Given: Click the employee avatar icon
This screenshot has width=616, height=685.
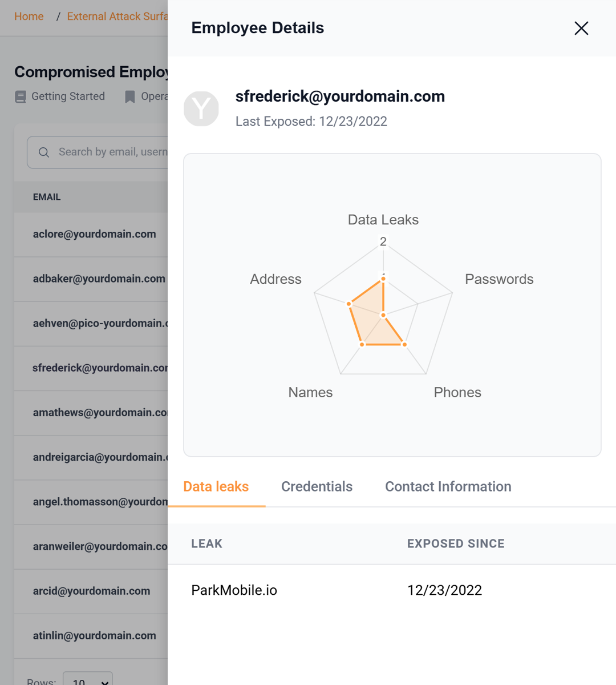Looking at the screenshot, I should [x=201, y=108].
